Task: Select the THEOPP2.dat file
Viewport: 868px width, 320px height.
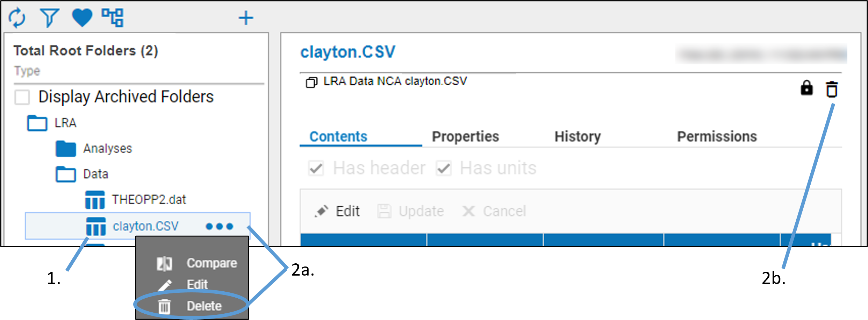Action: pyautogui.click(x=149, y=200)
